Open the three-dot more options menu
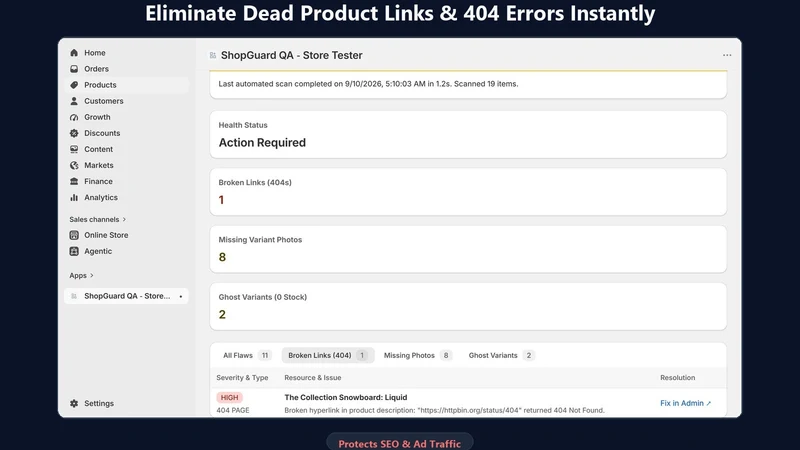This screenshot has width=800, height=450. pyautogui.click(x=727, y=55)
